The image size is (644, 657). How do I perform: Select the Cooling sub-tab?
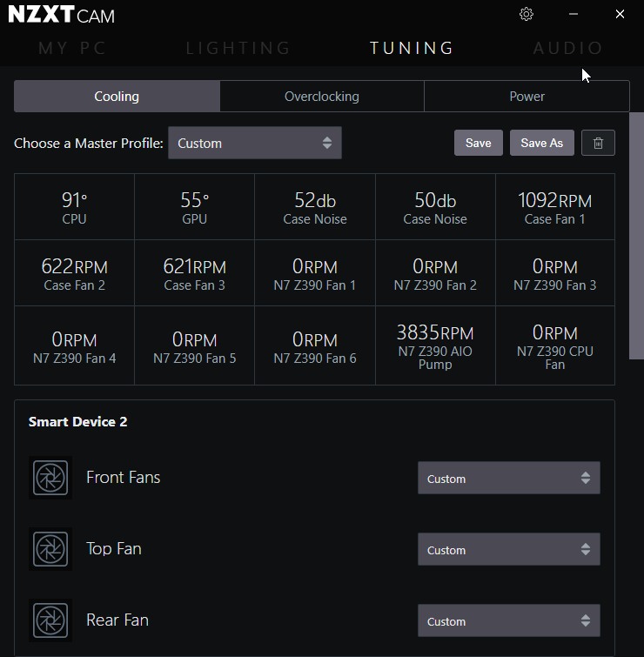[117, 97]
